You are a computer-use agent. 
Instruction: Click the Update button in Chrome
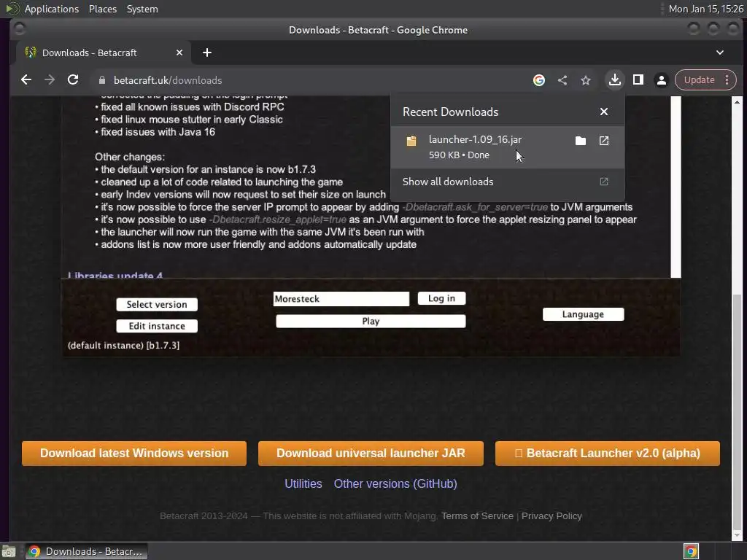click(x=699, y=80)
